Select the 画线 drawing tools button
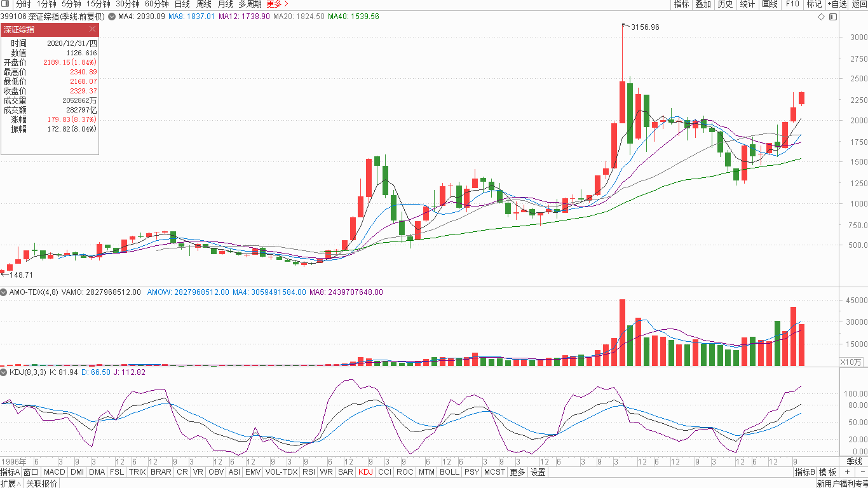Viewport: 868px width, 488px height. [770, 4]
